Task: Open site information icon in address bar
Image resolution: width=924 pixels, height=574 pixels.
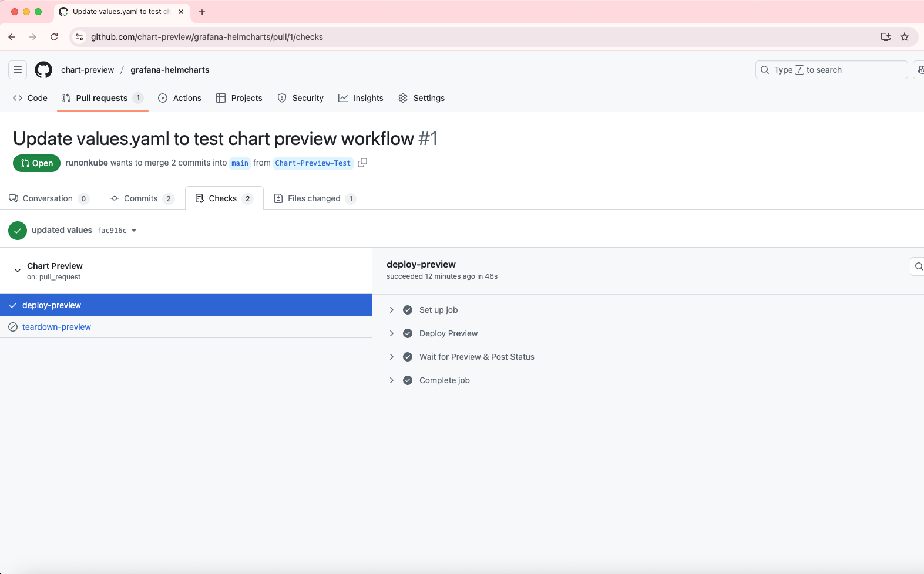Action: click(79, 37)
